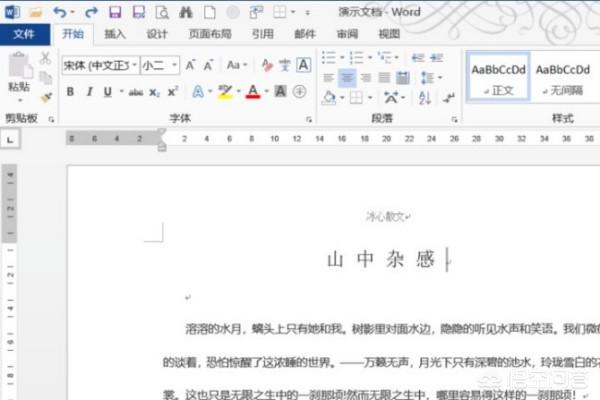Toggle Bold formatting
Viewport: 600px width, 400px height.
click(70, 92)
